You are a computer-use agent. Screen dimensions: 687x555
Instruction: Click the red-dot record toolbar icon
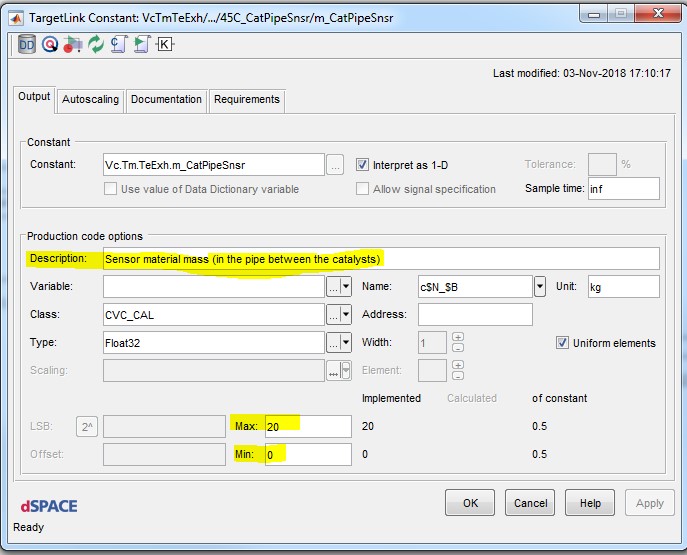click(x=71, y=44)
